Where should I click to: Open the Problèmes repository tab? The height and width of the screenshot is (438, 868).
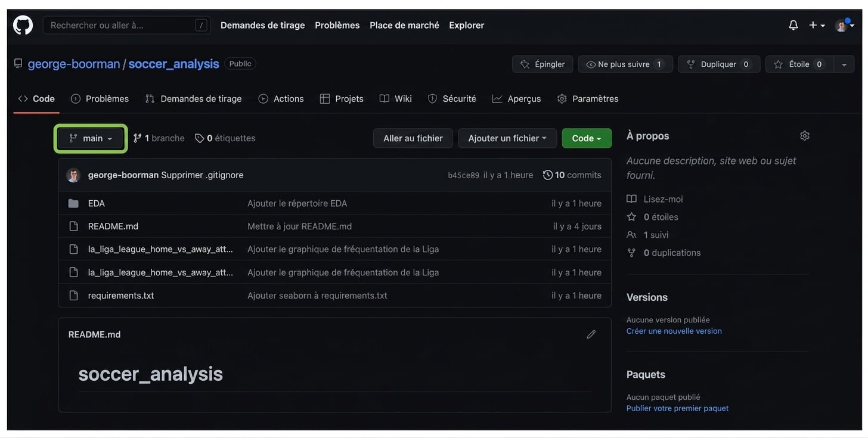100,99
